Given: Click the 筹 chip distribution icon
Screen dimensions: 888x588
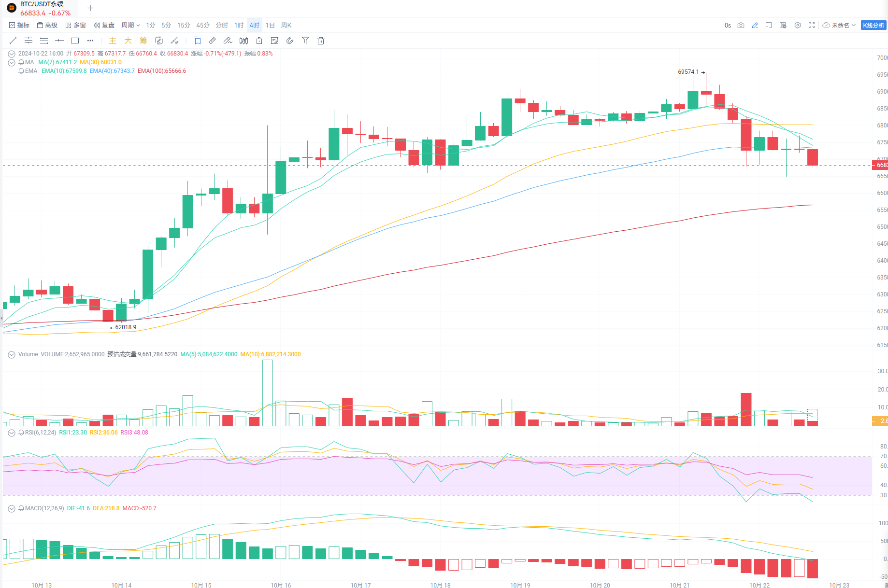Looking at the screenshot, I should pos(143,41).
